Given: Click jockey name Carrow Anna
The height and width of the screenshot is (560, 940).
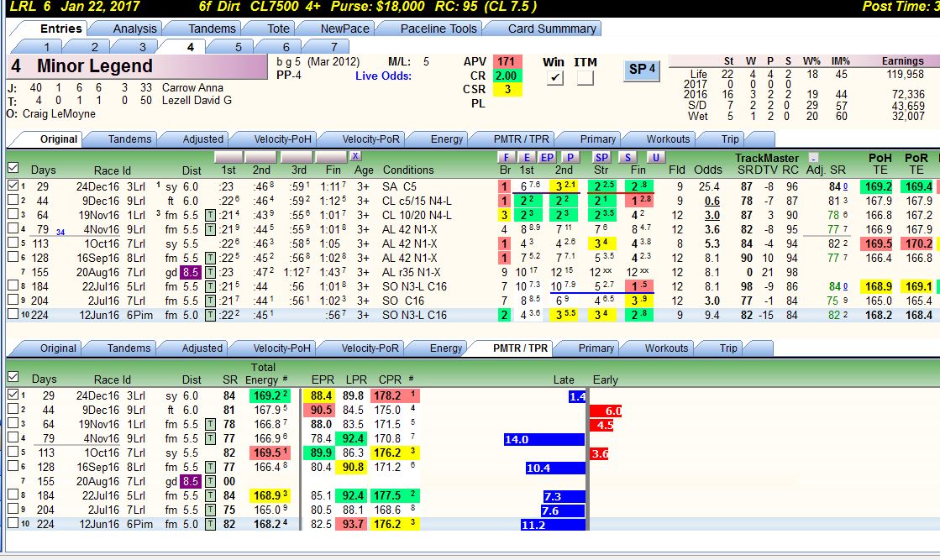Looking at the screenshot, I should pyautogui.click(x=192, y=87).
